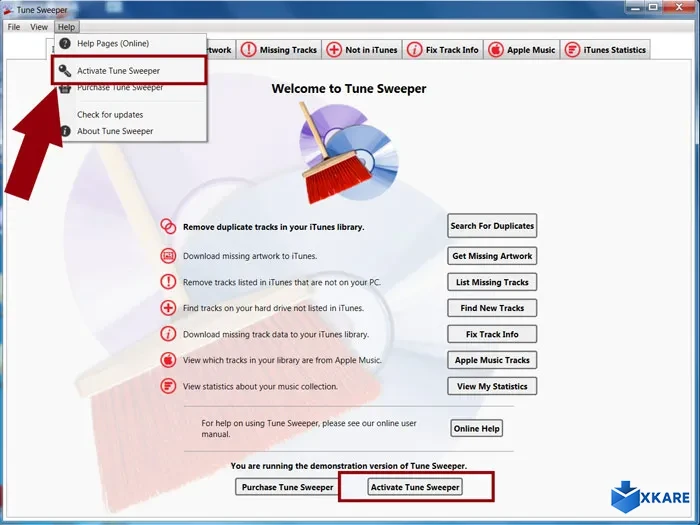Click 'Download missing artwork to iTunes.' text
The image size is (700, 525).
[250, 256]
